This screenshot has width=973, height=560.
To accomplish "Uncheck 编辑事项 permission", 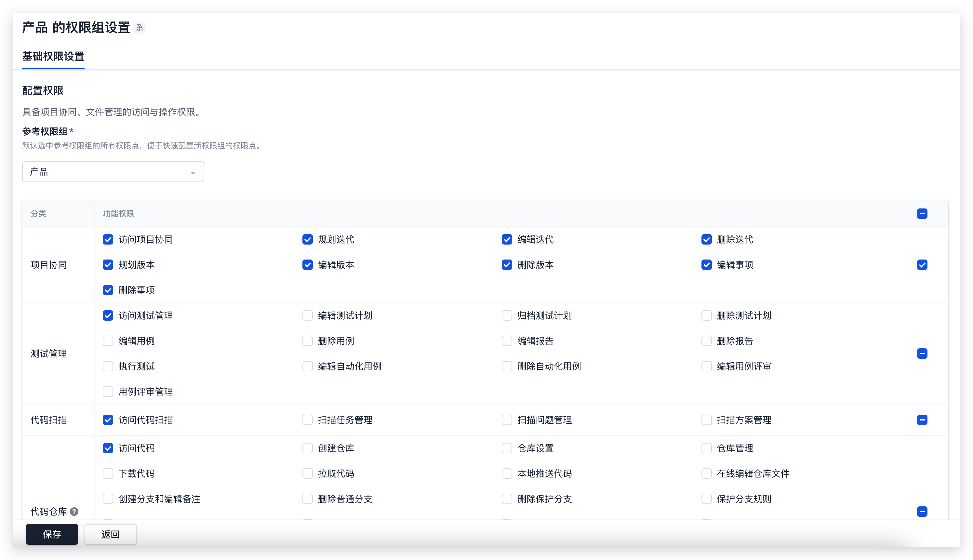I will pos(706,265).
